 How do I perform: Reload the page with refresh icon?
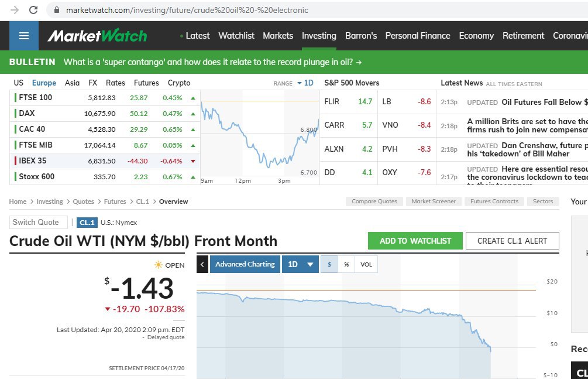(33, 10)
